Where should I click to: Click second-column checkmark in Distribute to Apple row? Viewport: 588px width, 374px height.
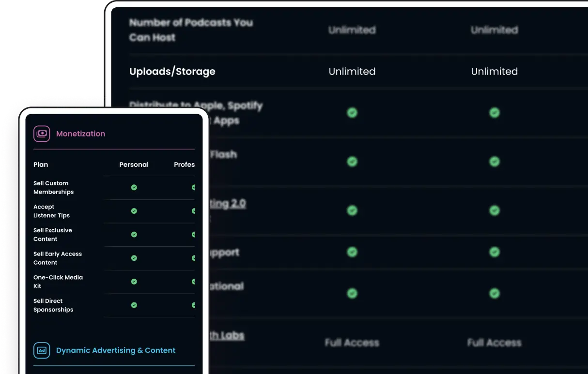coord(494,113)
